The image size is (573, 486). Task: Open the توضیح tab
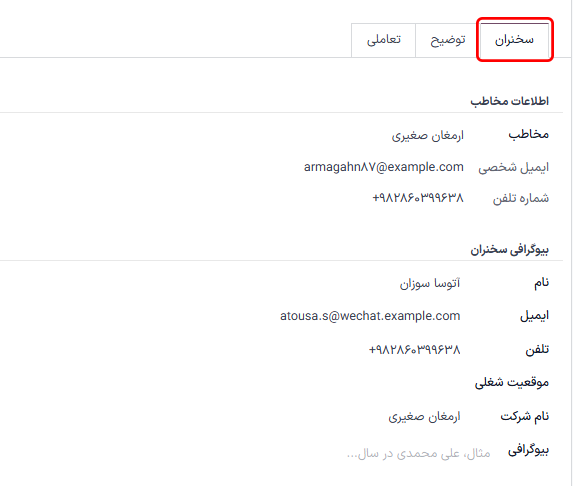pos(448,40)
